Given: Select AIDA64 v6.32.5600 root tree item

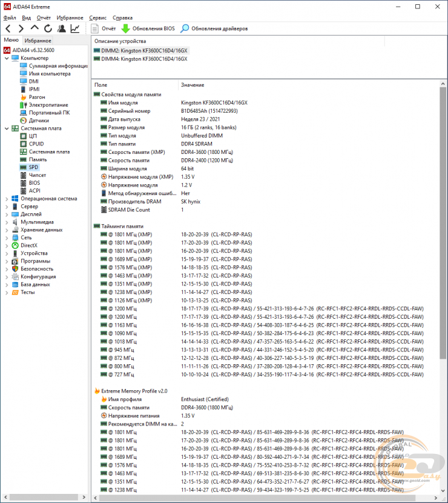Looking at the screenshot, I should (29, 50).
